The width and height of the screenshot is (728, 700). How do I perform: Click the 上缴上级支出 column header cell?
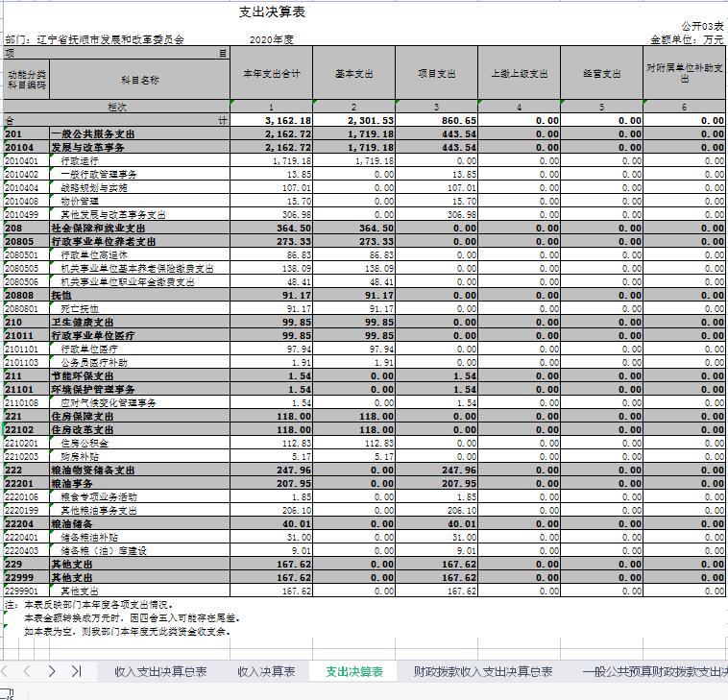pyautogui.click(x=520, y=74)
